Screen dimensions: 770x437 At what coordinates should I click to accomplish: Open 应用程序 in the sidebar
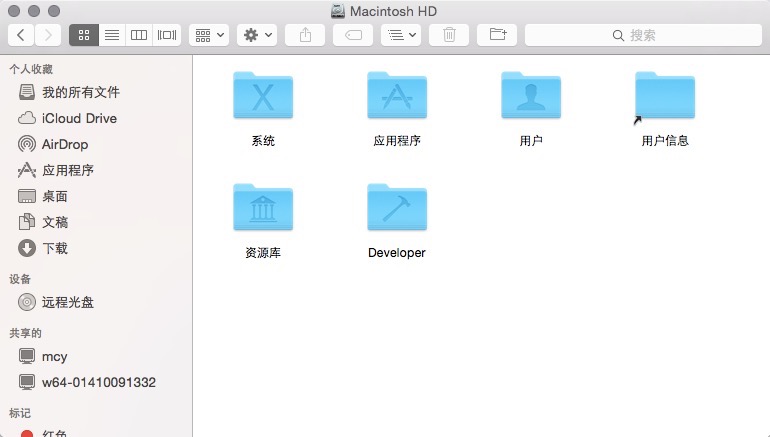click(96, 170)
